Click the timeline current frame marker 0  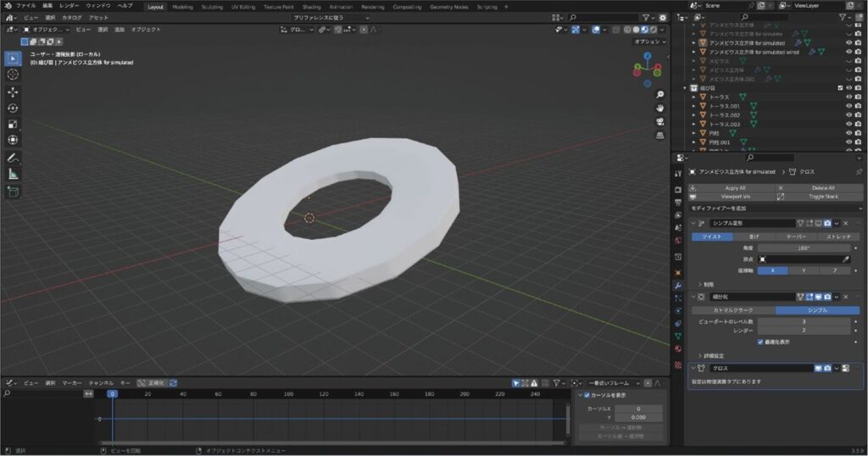click(113, 394)
